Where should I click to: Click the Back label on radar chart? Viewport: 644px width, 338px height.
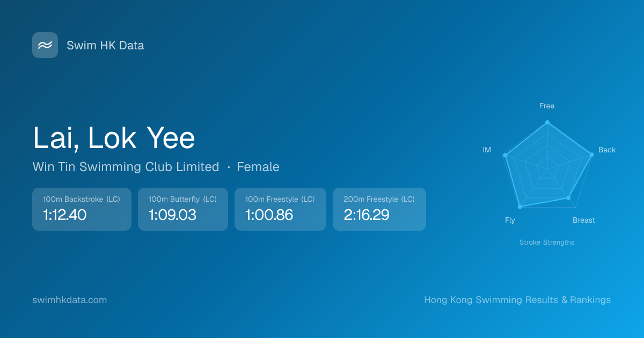pos(607,150)
